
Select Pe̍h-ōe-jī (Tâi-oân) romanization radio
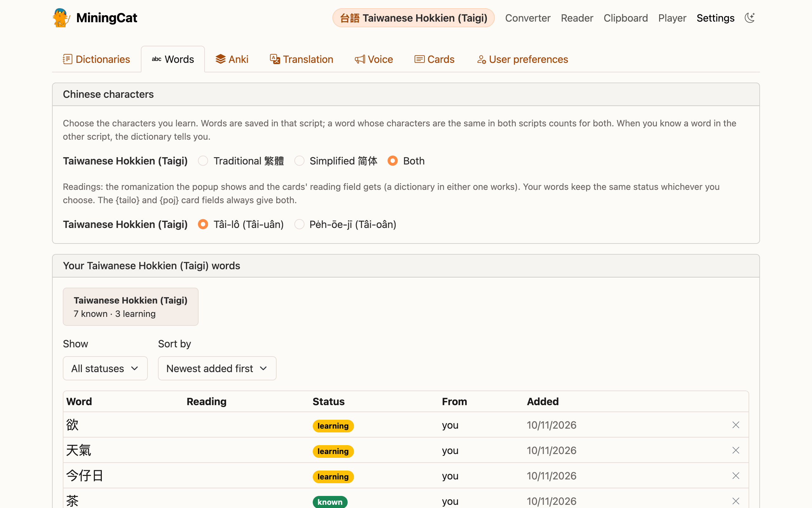(299, 224)
